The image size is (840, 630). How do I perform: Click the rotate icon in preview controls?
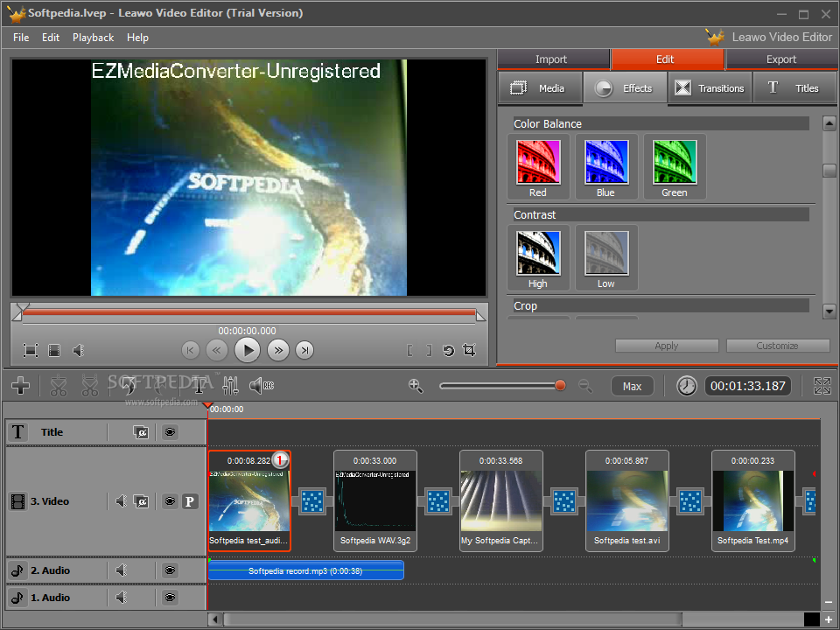click(x=448, y=350)
